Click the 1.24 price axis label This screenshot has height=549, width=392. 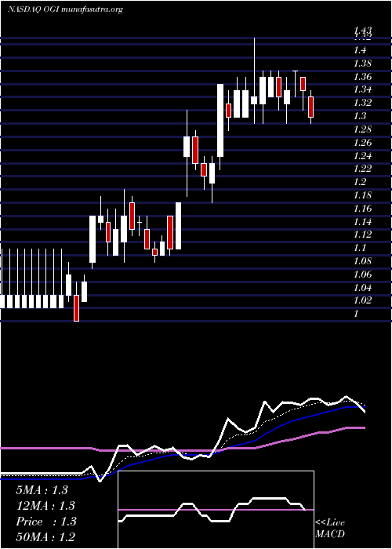pos(363,156)
